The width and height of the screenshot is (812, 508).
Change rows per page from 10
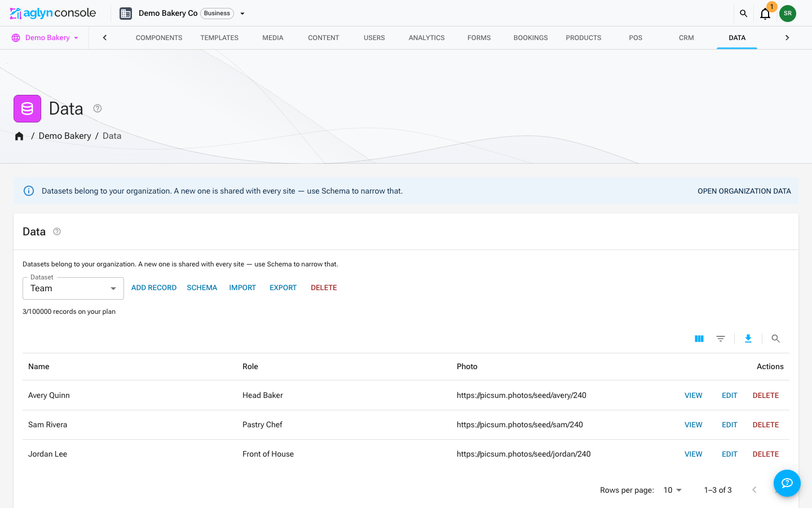click(x=673, y=490)
